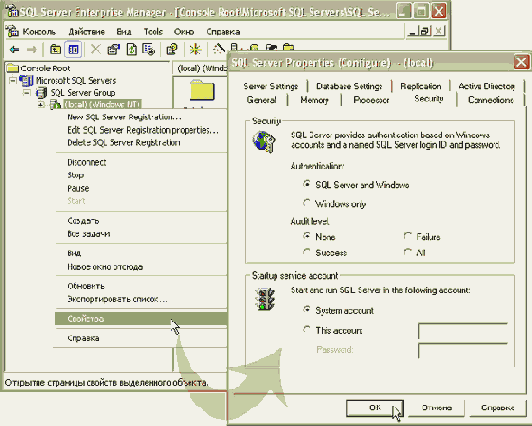This screenshot has height=426, width=532.
Task: Click the (local) server icon in tree
Action: (55, 104)
